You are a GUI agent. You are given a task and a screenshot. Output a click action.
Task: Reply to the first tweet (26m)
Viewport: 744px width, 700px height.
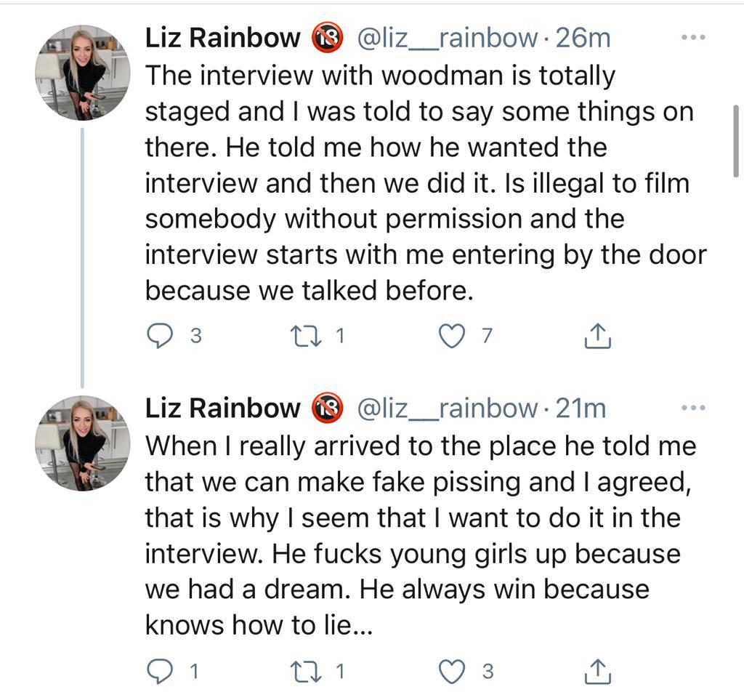[x=159, y=335]
